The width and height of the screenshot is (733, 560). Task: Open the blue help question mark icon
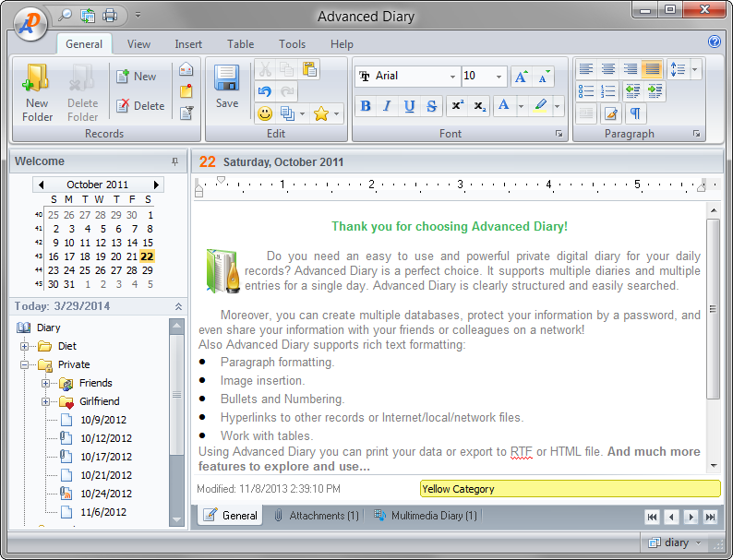point(715,42)
